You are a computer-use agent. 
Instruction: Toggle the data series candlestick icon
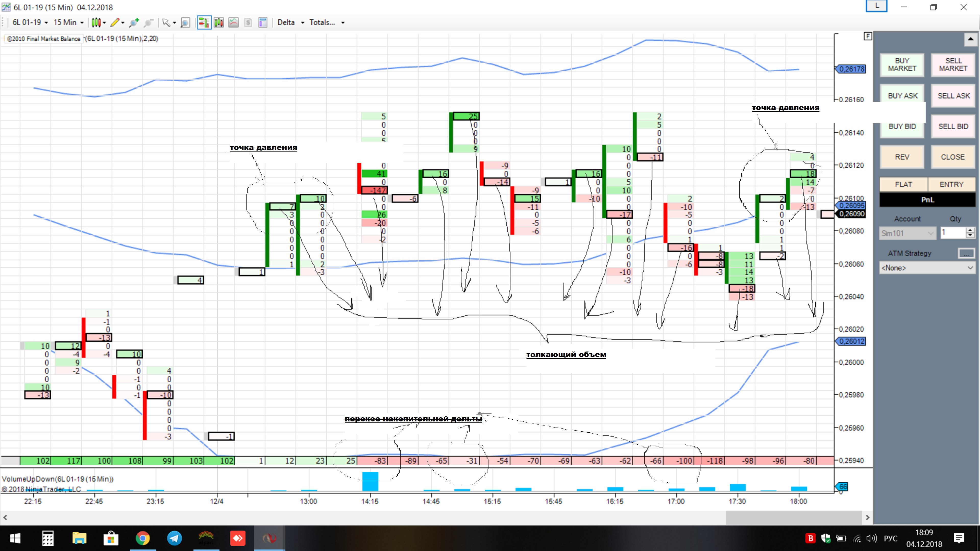pos(219,22)
